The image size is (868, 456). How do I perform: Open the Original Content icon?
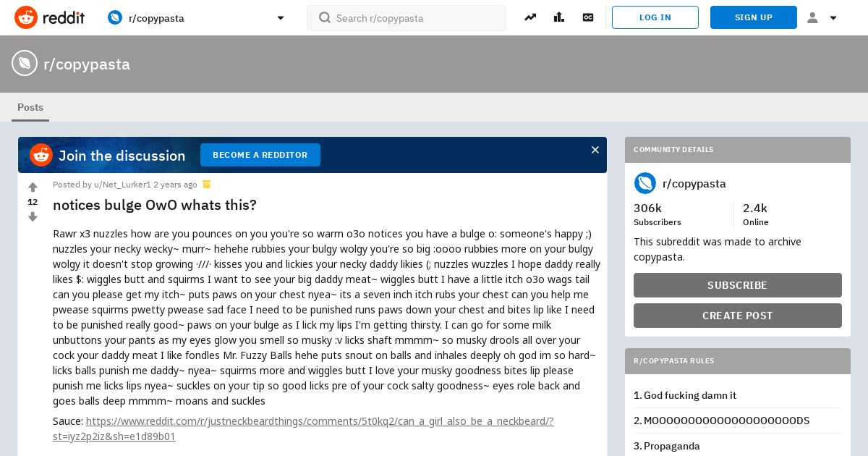pyautogui.click(x=588, y=17)
